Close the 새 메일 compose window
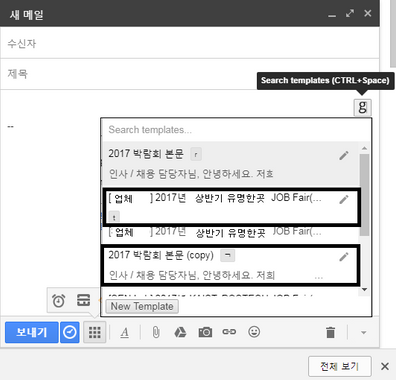396x380 pixels. pyautogui.click(x=368, y=13)
